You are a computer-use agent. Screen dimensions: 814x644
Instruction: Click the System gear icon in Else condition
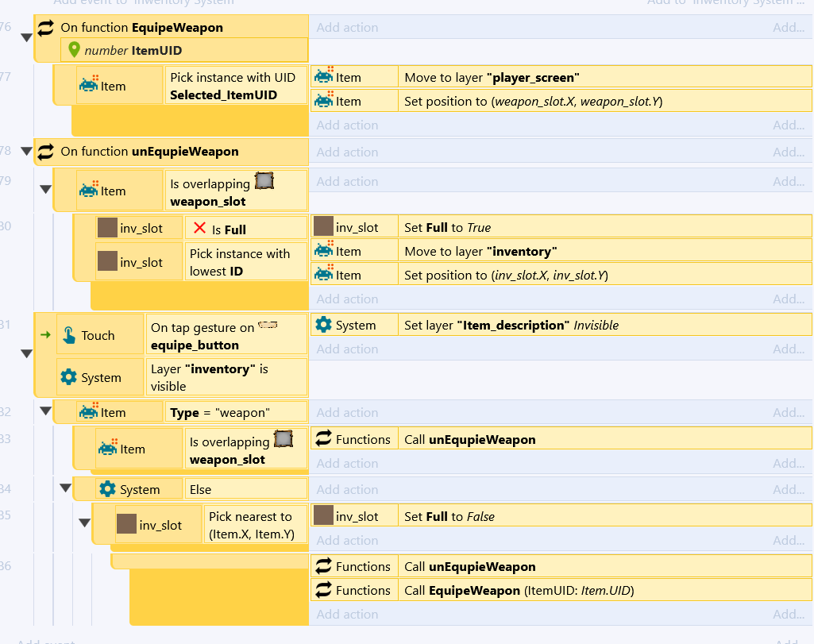(x=108, y=489)
